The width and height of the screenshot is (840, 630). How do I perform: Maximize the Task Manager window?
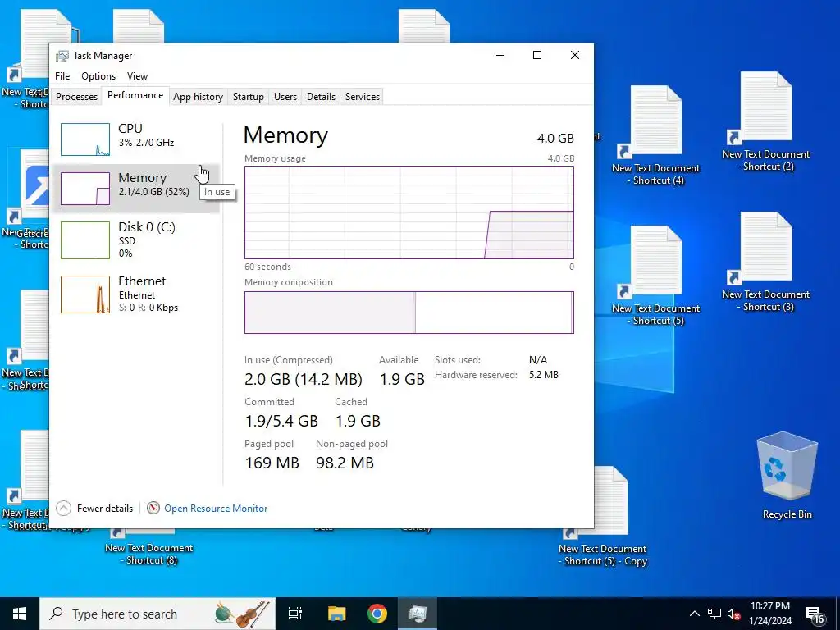[537, 55]
